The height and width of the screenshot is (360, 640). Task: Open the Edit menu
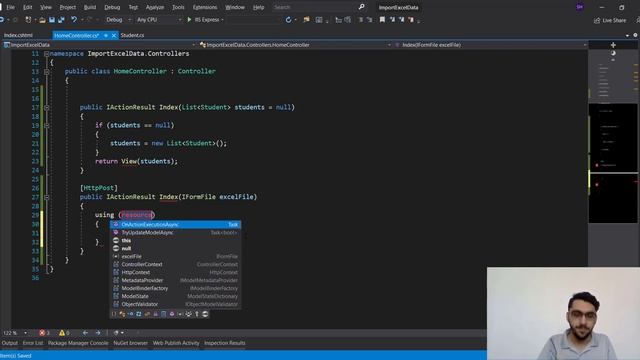(x=27, y=7)
